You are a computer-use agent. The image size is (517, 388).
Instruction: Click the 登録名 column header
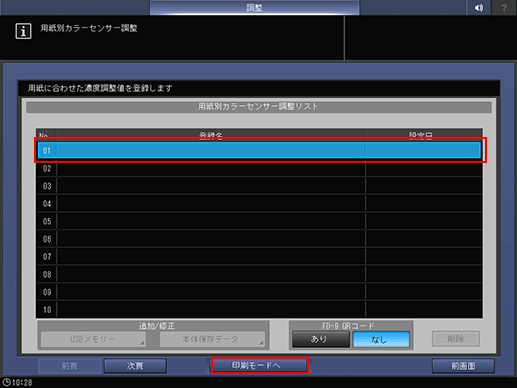pos(211,135)
